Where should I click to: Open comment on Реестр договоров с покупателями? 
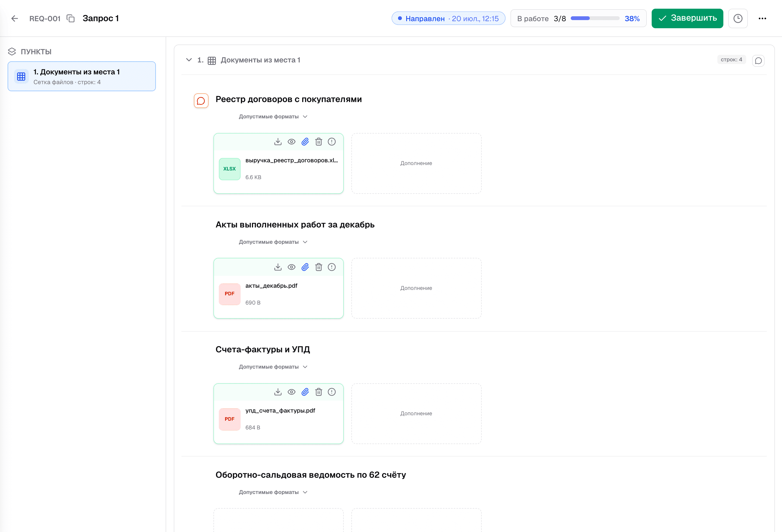click(201, 100)
